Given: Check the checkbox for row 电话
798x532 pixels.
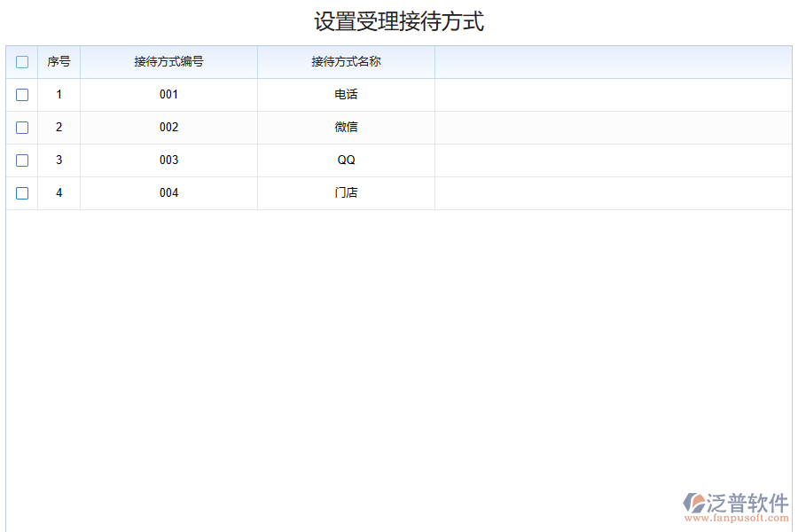Looking at the screenshot, I should [21, 95].
